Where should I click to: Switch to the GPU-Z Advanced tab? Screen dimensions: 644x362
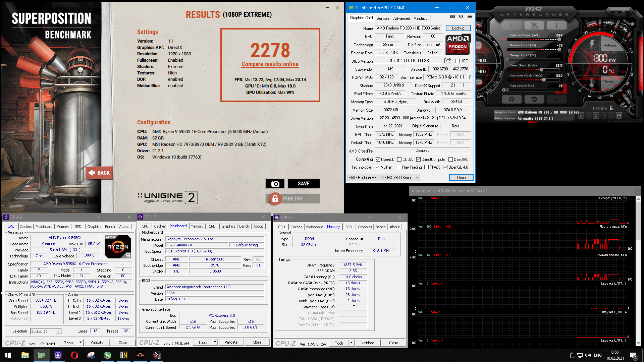coord(401,18)
